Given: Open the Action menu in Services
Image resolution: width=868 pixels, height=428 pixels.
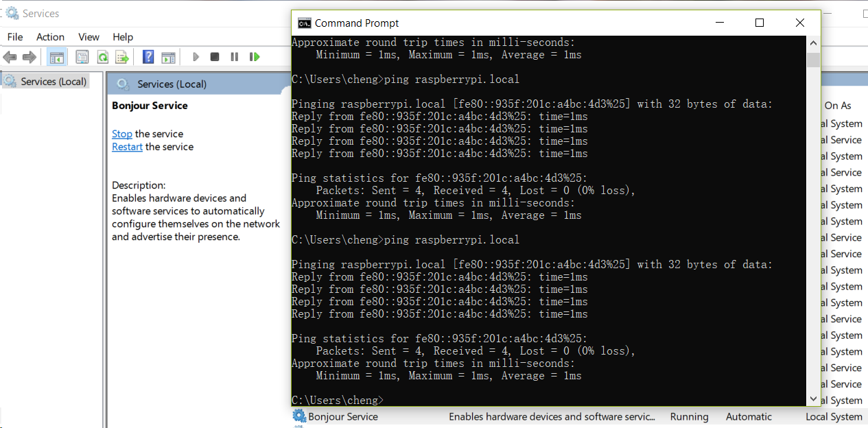Looking at the screenshot, I should [50, 37].
